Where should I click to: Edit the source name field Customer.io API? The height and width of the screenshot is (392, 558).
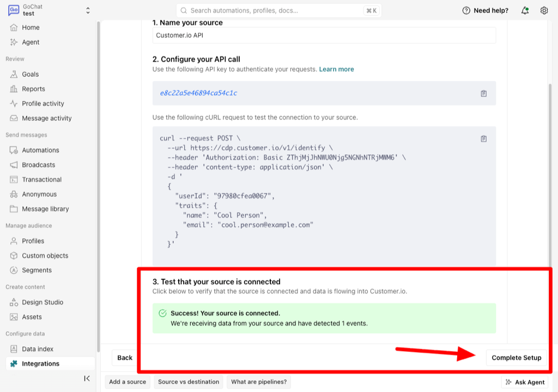coord(324,35)
